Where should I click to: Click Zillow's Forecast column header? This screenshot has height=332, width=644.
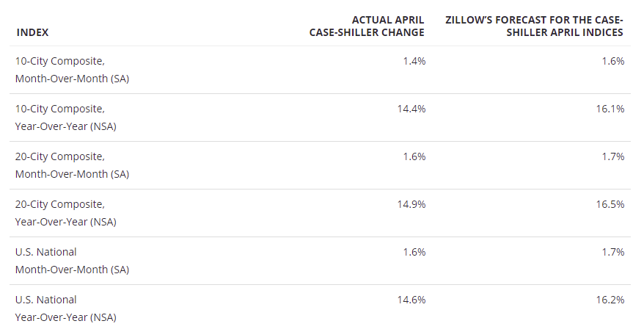pyautogui.click(x=534, y=26)
